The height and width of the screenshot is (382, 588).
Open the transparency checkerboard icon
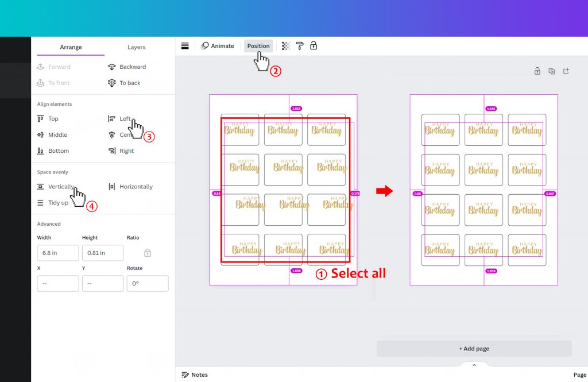click(x=285, y=45)
